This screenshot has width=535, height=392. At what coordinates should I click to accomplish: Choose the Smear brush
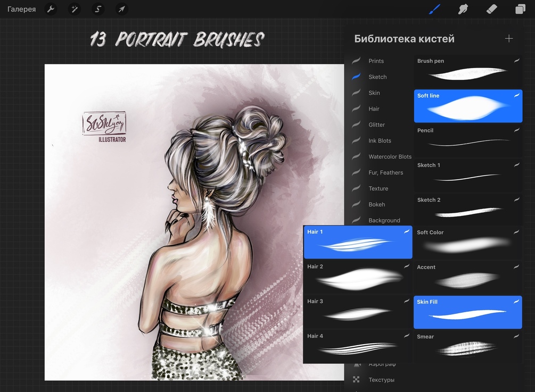click(468, 347)
